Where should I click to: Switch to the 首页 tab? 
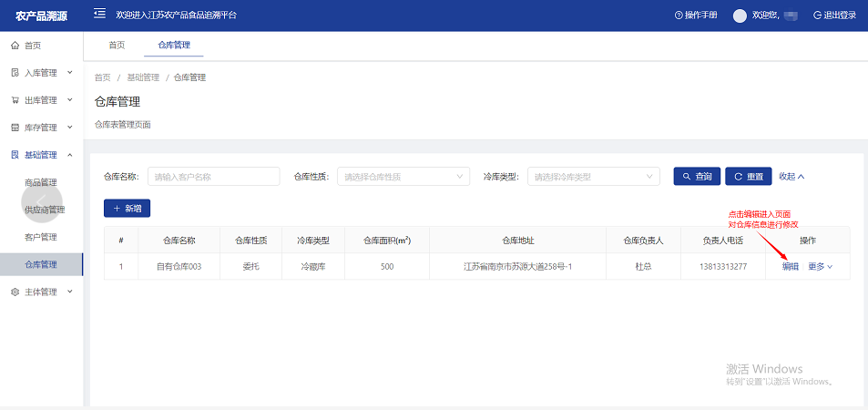[x=117, y=45]
